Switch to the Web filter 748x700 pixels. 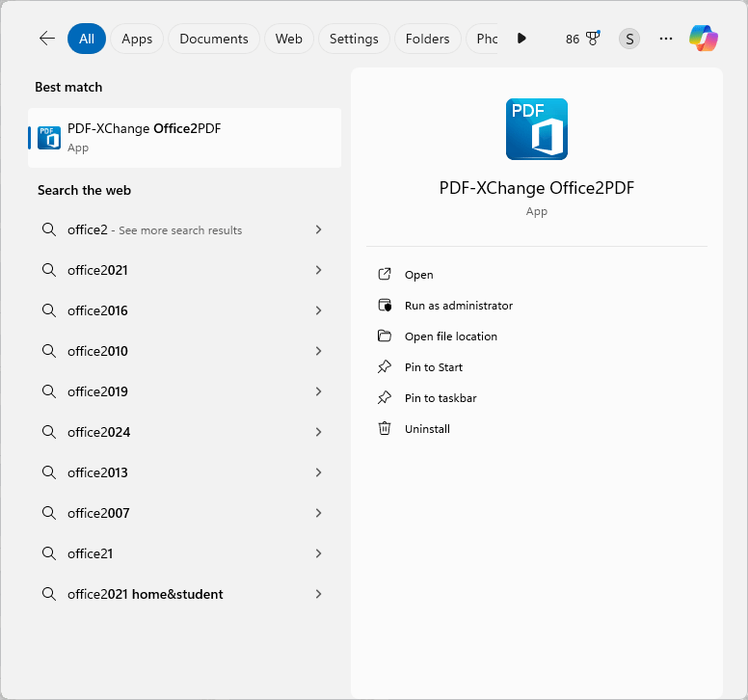point(288,39)
